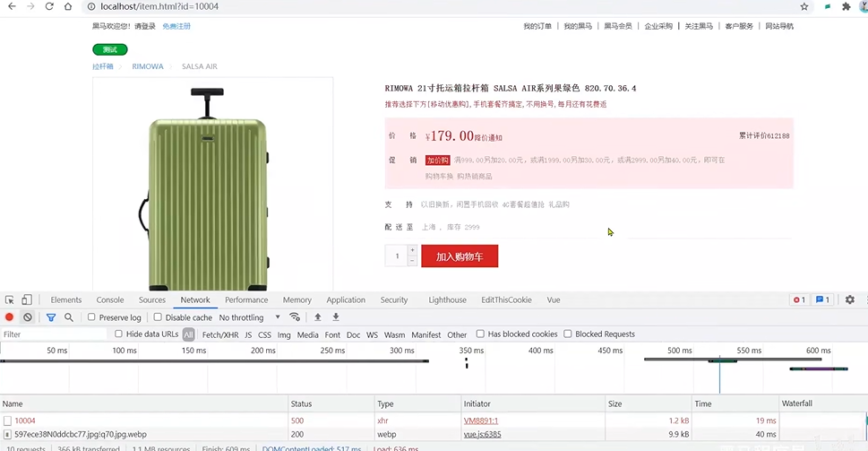Click the red error count badge
This screenshot has width=868, height=451.
(x=799, y=299)
